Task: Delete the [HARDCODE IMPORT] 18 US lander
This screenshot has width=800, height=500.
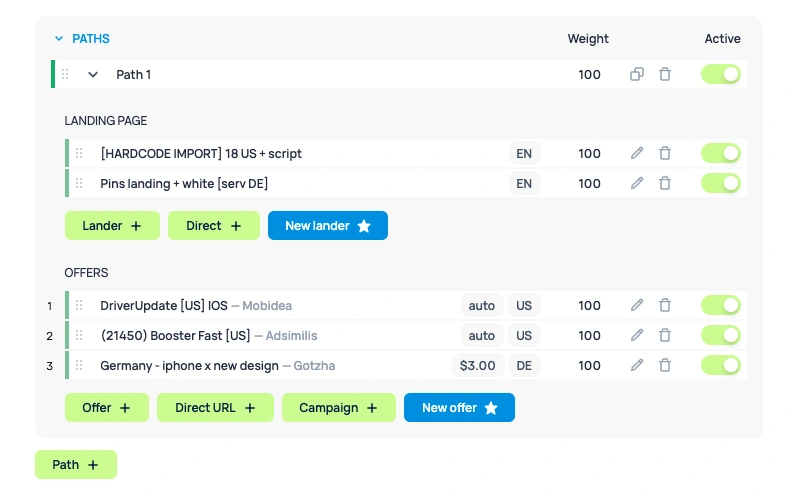Action: pos(665,153)
